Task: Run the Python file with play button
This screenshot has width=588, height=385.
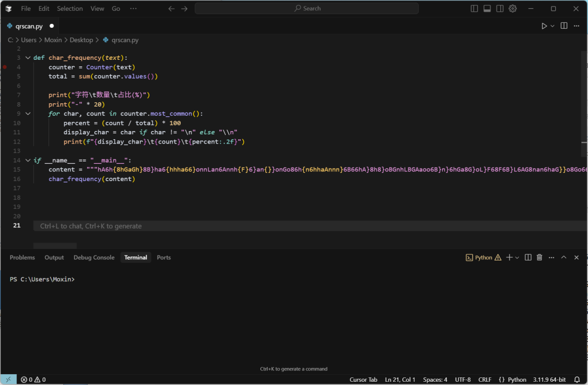Action: [x=544, y=26]
